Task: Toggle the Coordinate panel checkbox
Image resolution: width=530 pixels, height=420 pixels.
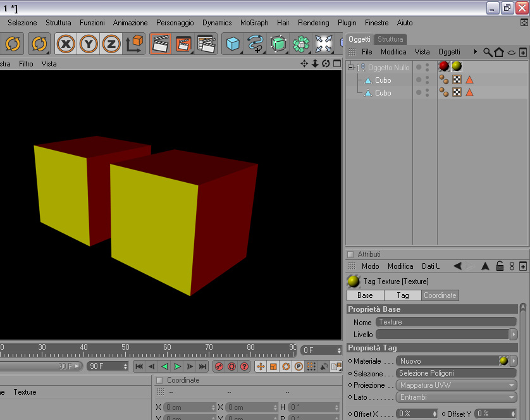Action: pyautogui.click(x=159, y=380)
